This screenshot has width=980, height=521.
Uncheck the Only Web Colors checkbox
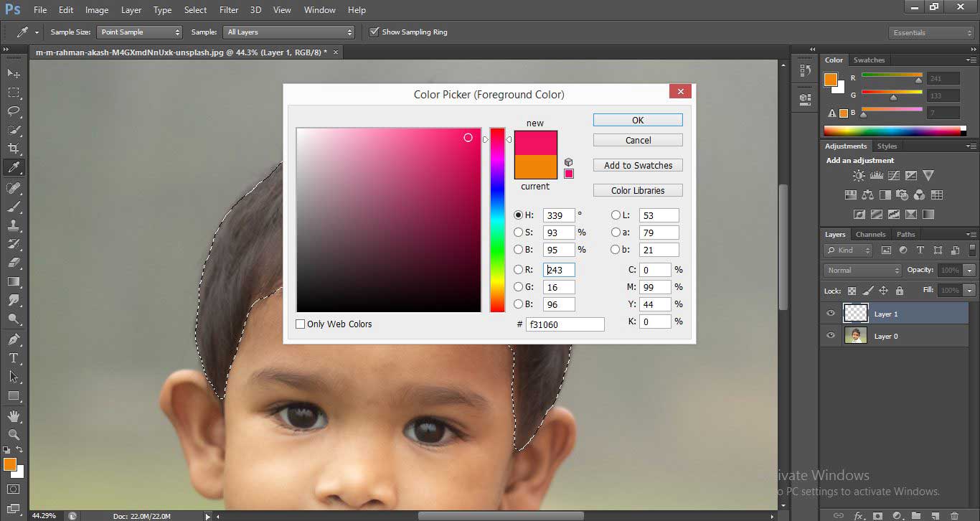[x=300, y=324]
